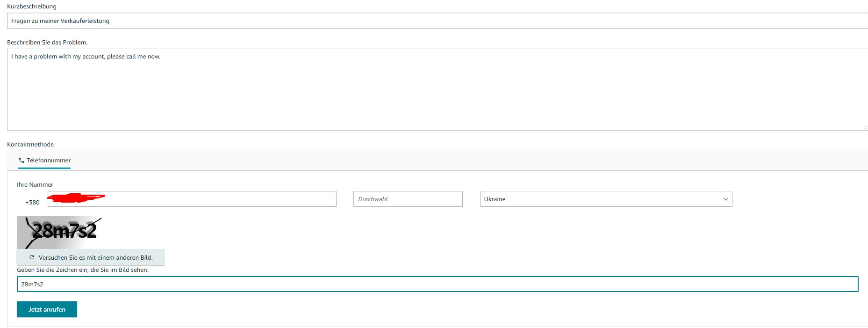This screenshot has height=328, width=868.
Task: Click the 'Ihre Nummer' label
Action: (35, 185)
